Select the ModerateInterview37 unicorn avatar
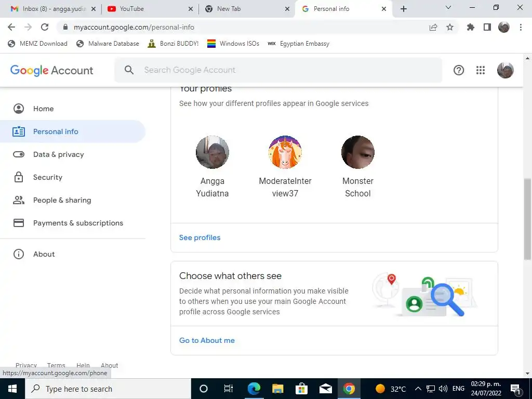Screen dimensions: 532x399 coord(285,152)
